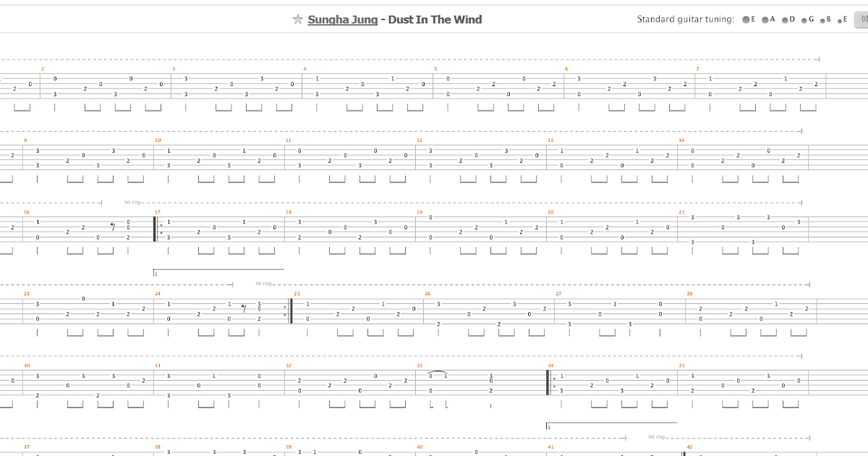Jump to measure number 5
The width and height of the screenshot is (868, 456).
pyautogui.click(x=435, y=69)
